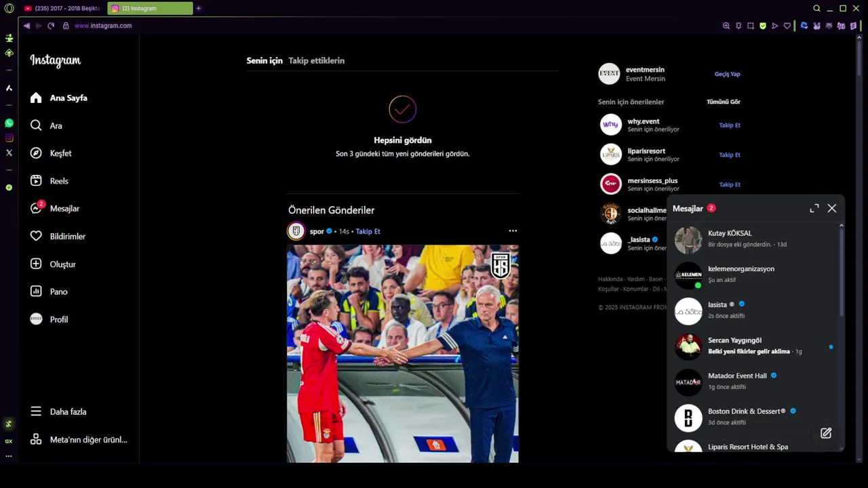Click the address bar URL www.instagram.com
The height and width of the screenshot is (488, 868).
103,26
